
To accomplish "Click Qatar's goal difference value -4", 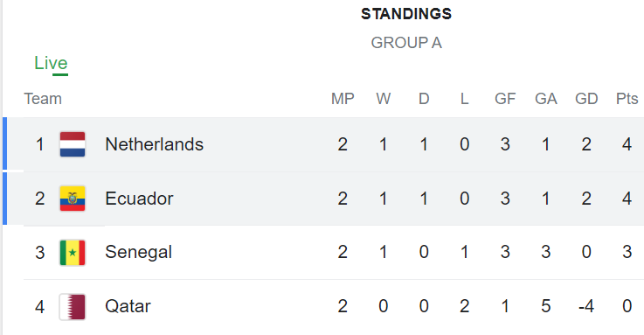I will point(586,306).
